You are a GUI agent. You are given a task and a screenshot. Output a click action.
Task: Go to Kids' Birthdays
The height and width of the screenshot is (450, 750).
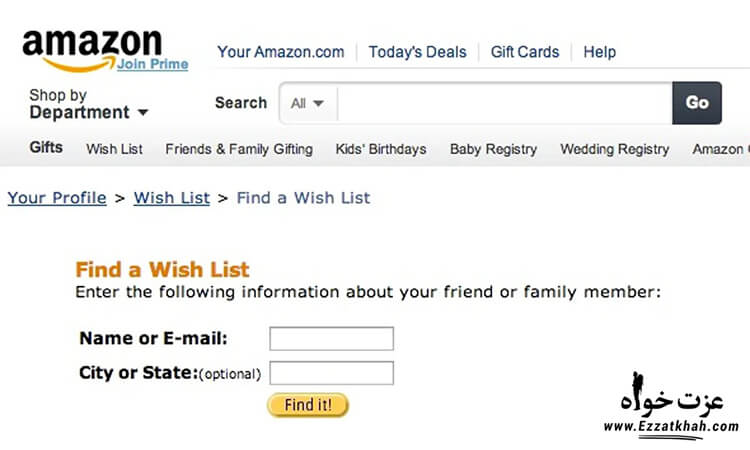(x=381, y=149)
